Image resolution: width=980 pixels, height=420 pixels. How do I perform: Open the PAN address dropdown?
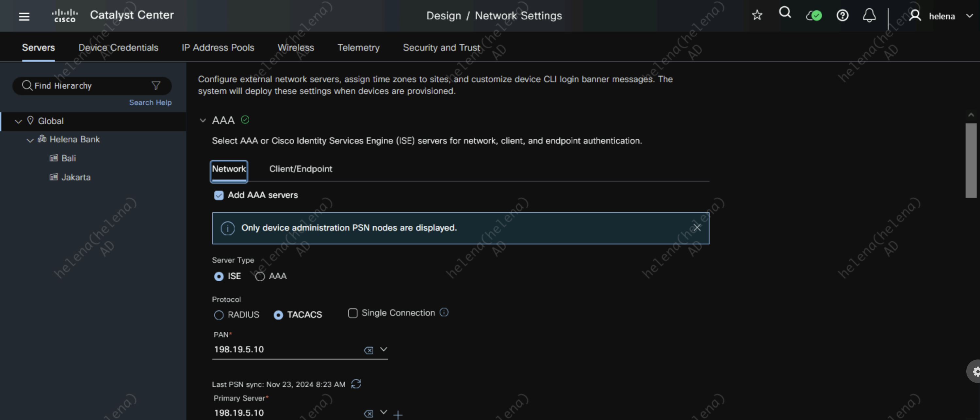tap(384, 349)
